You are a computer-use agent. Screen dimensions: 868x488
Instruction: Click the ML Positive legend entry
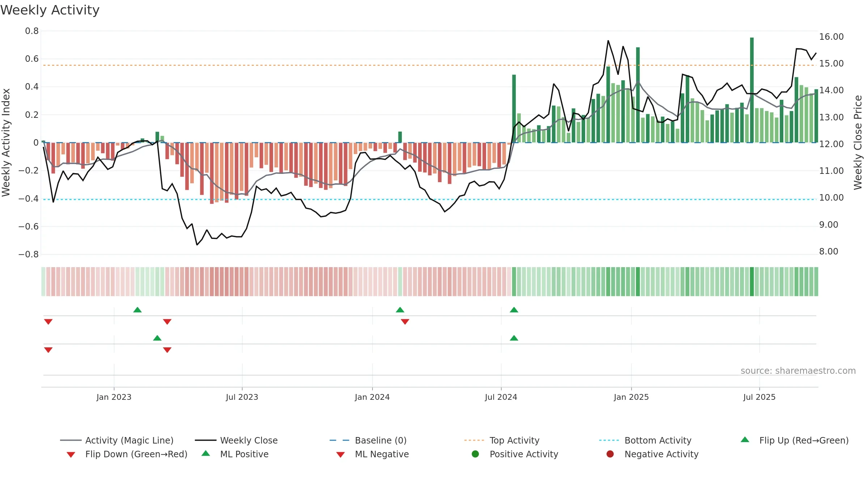(x=235, y=454)
